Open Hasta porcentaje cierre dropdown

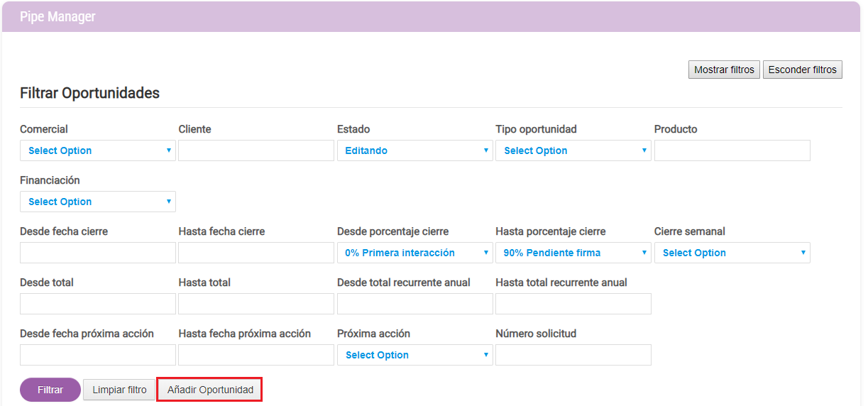(x=573, y=253)
